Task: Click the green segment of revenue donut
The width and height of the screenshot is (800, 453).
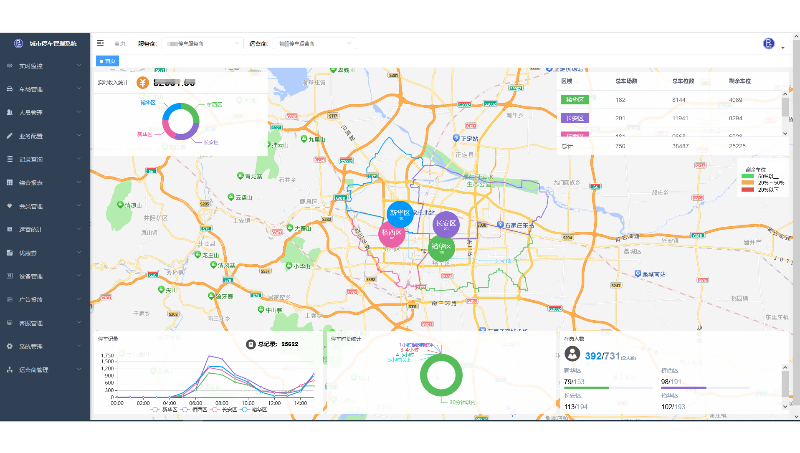Action: click(x=193, y=113)
